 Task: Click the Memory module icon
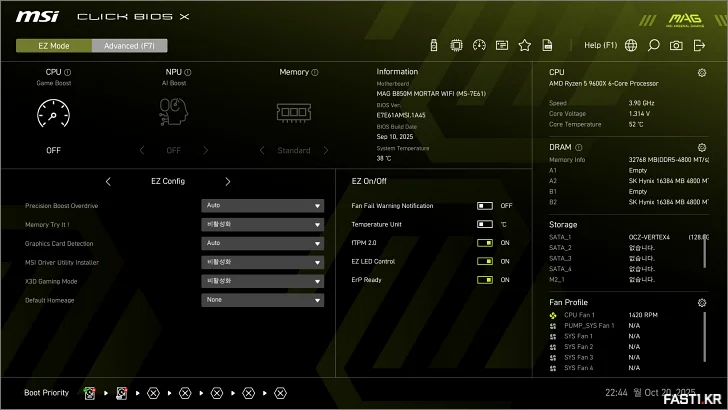click(294, 112)
